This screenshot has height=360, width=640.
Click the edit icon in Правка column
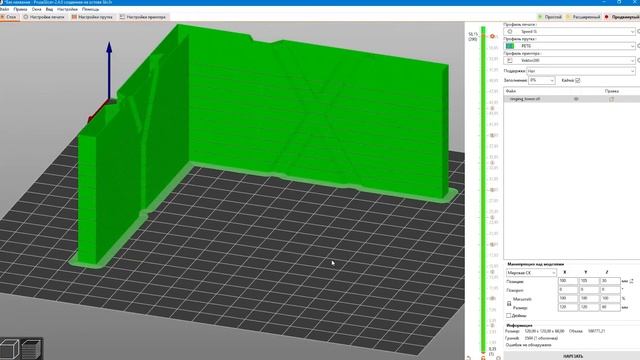[x=611, y=99]
